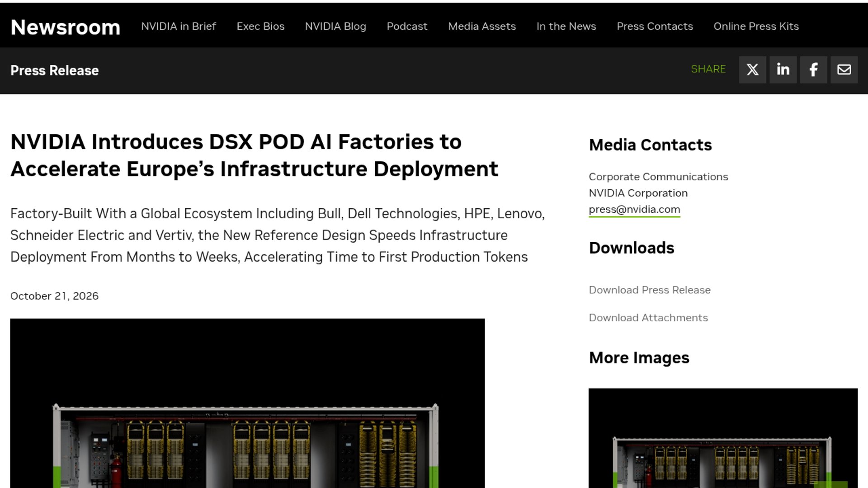The image size is (868, 488).
Task: Share the press release on LinkedIn
Action: pos(783,70)
